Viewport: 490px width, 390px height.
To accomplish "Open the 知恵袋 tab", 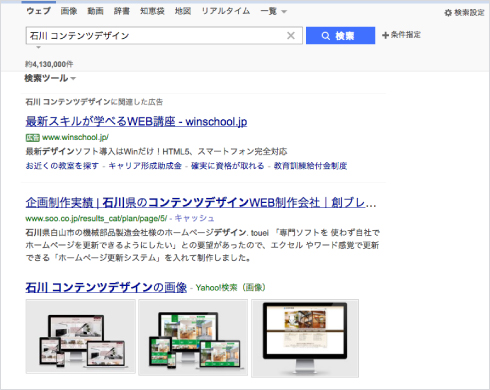I will tap(152, 11).
